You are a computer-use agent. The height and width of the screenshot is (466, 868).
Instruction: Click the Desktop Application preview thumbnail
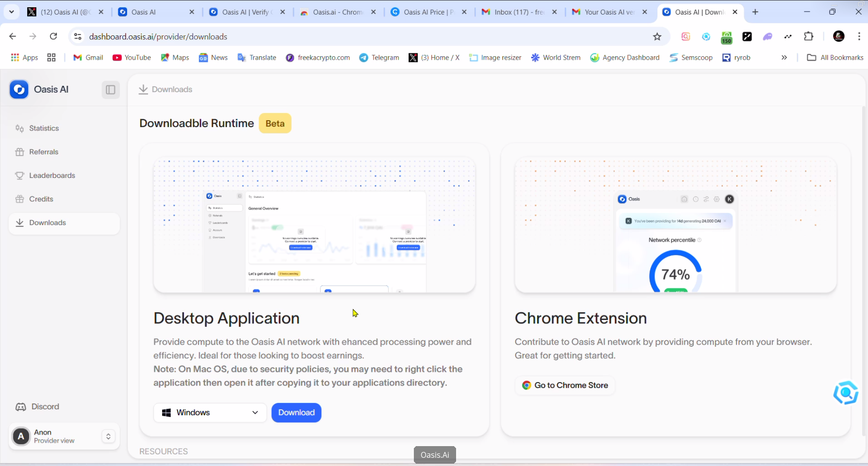(x=314, y=225)
